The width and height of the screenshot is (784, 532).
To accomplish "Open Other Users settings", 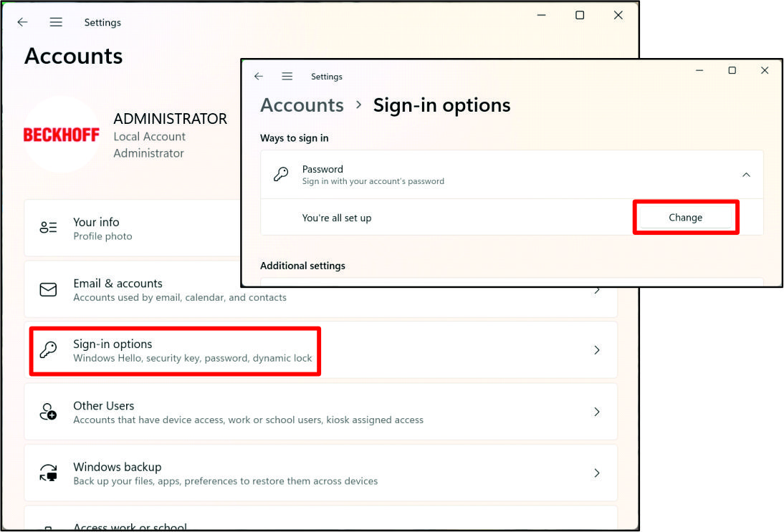I will (x=320, y=412).
